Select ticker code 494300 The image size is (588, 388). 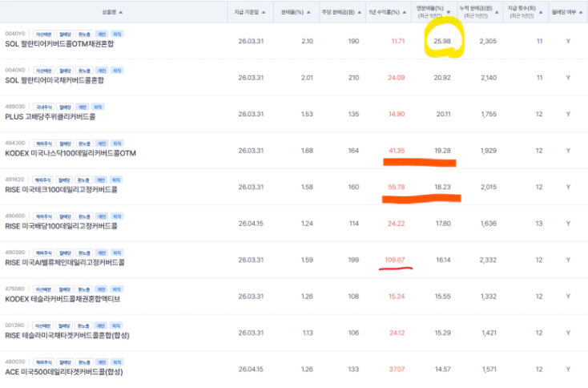(15, 143)
